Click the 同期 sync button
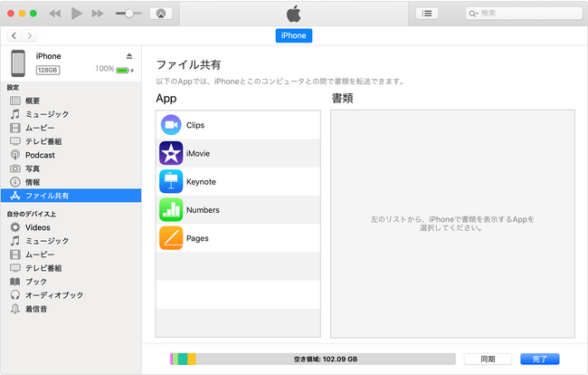The image size is (588, 375). 488,360
